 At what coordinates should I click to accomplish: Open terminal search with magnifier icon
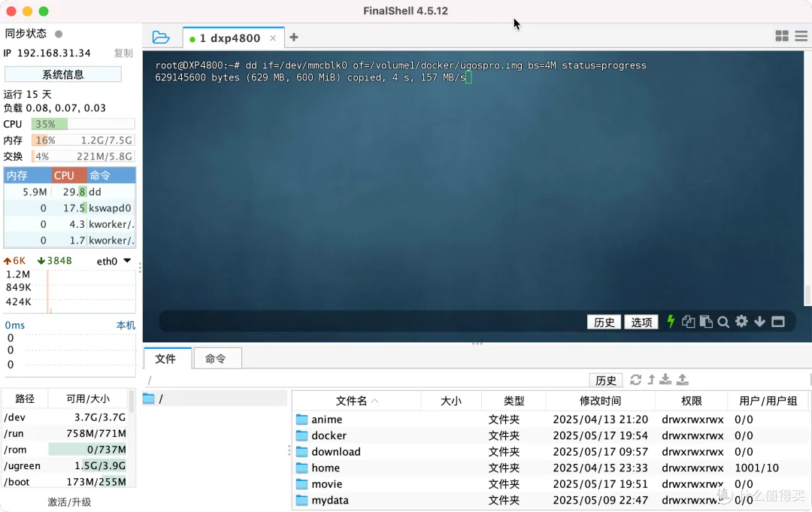click(723, 322)
